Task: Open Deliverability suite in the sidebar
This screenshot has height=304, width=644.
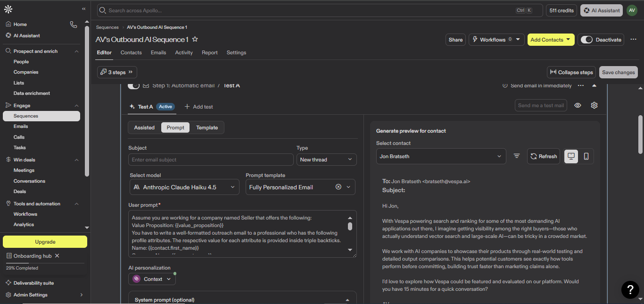Action: click(x=33, y=283)
